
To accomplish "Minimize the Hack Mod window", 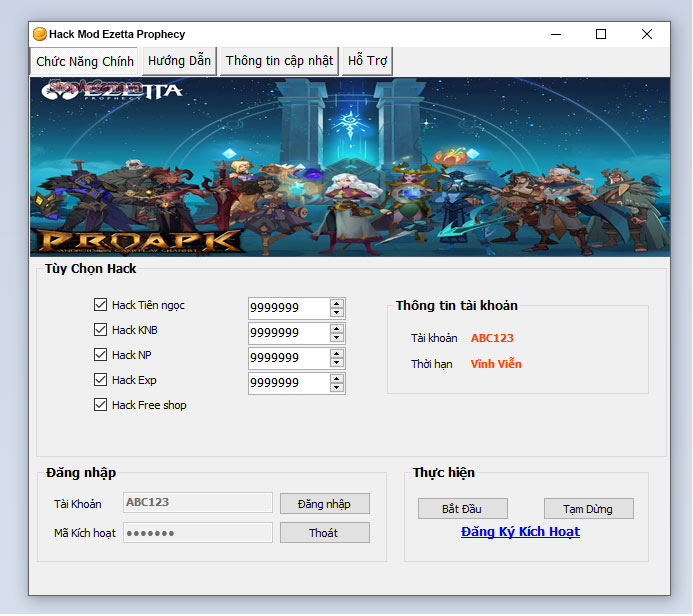I will 556,34.
